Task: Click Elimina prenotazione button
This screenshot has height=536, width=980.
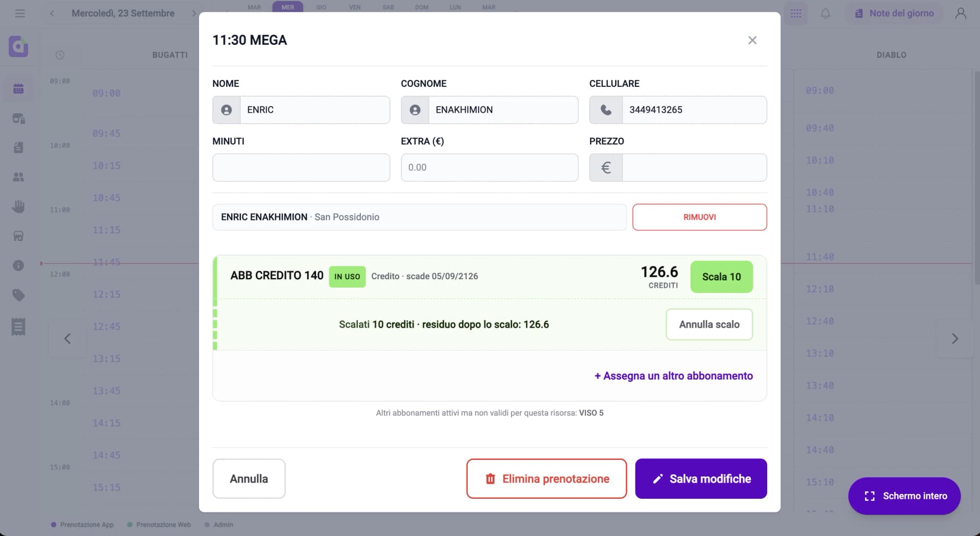Action: click(x=546, y=478)
